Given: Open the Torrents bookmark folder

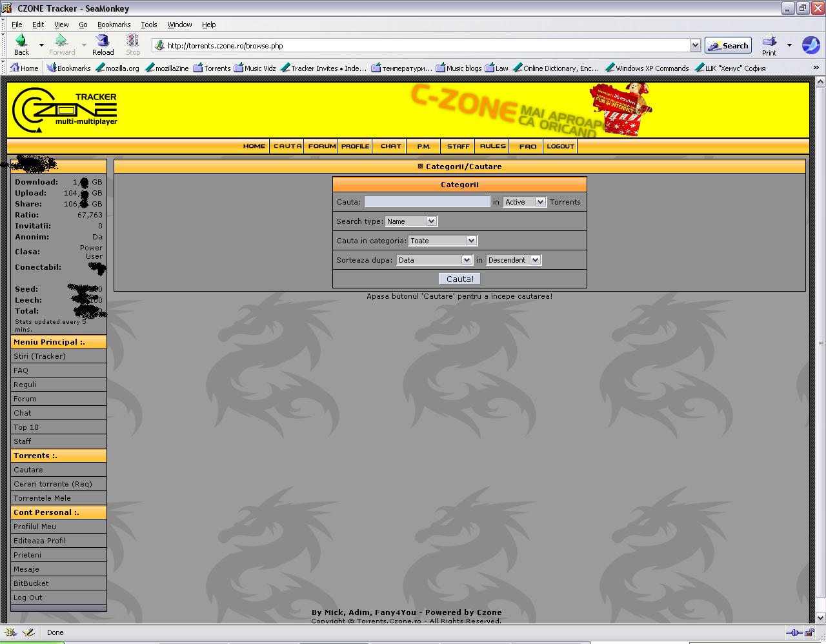Looking at the screenshot, I should (212, 68).
